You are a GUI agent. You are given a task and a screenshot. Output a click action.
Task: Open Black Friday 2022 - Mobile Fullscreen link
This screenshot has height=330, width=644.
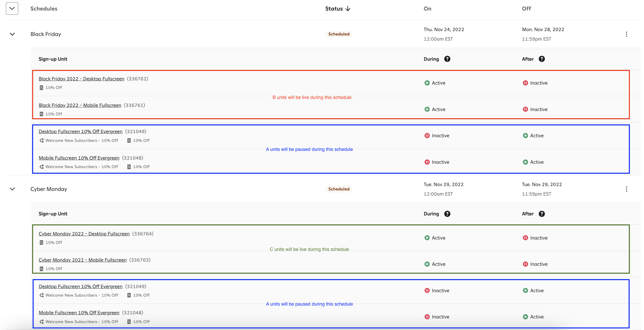pos(80,105)
